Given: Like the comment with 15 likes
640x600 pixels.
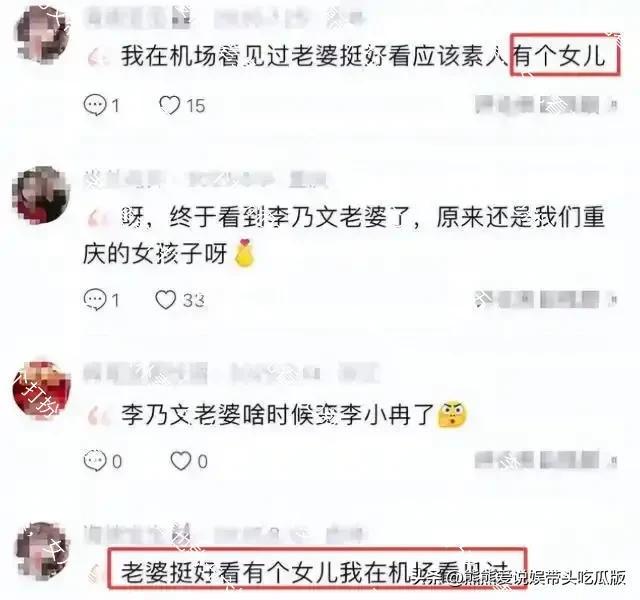Looking at the screenshot, I should coord(169,105).
